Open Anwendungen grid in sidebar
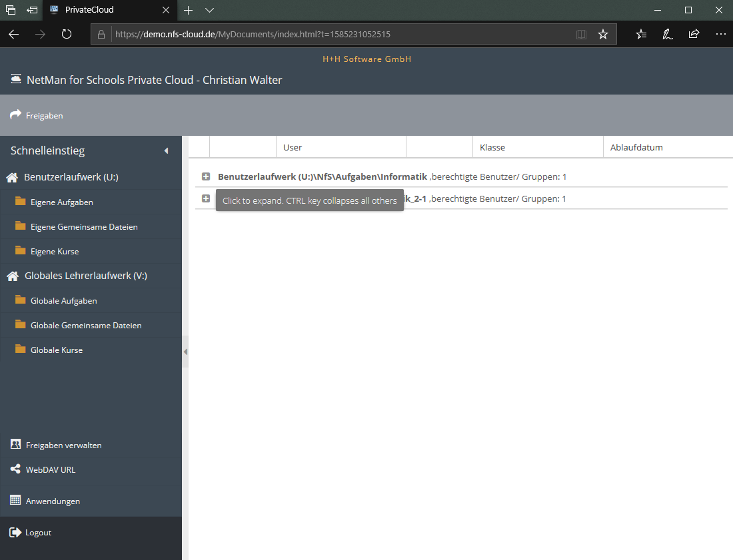Screen dimensions: 733x560 [53, 501]
